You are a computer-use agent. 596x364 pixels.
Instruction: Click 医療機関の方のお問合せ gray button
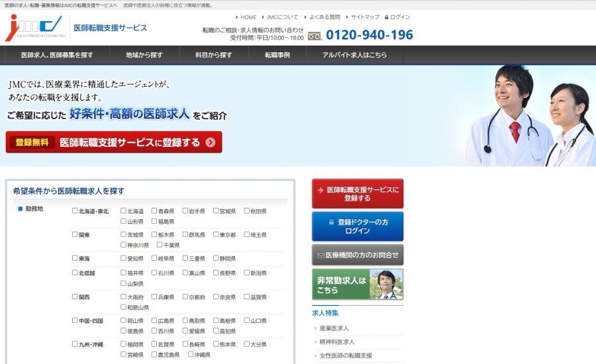point(358,255)
